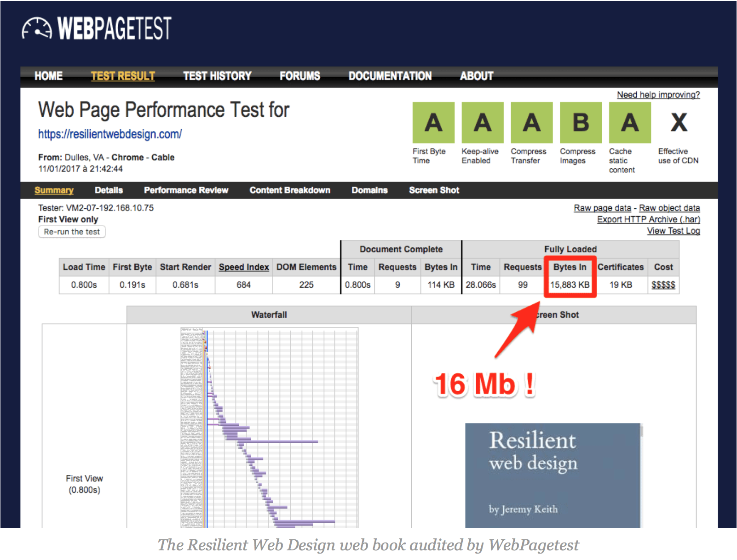This screenshot has width=737, height=560.
Task: Click the First View only label
Action: (68, 219)
